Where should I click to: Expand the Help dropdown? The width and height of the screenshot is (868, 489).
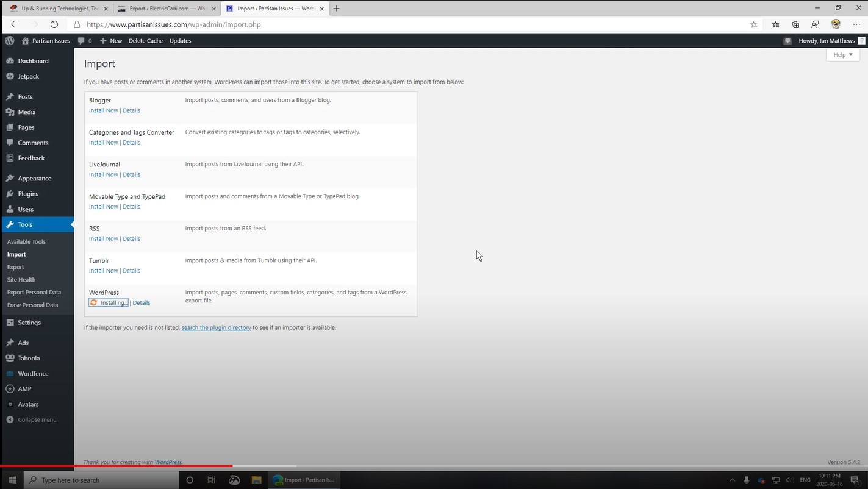click(x=842, y=54)
